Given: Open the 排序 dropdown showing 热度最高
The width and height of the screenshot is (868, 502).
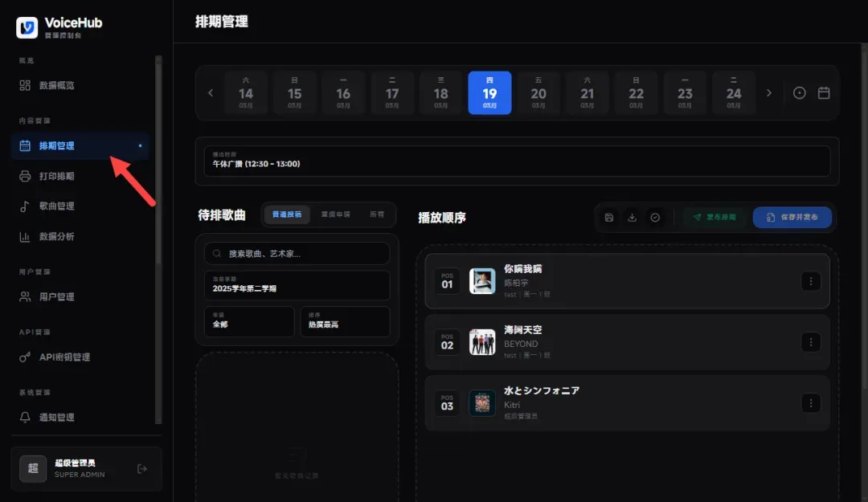Looking at the screenshot, I should click(x=346, y=321).
